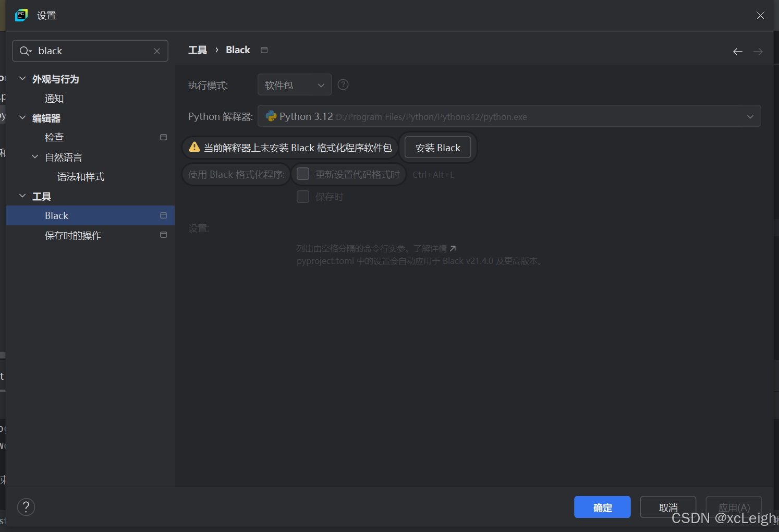This screenshot has height=532, width=779.
Task: Select 语法和样式 in the settings tree
Action: click(x=81, y=177)
